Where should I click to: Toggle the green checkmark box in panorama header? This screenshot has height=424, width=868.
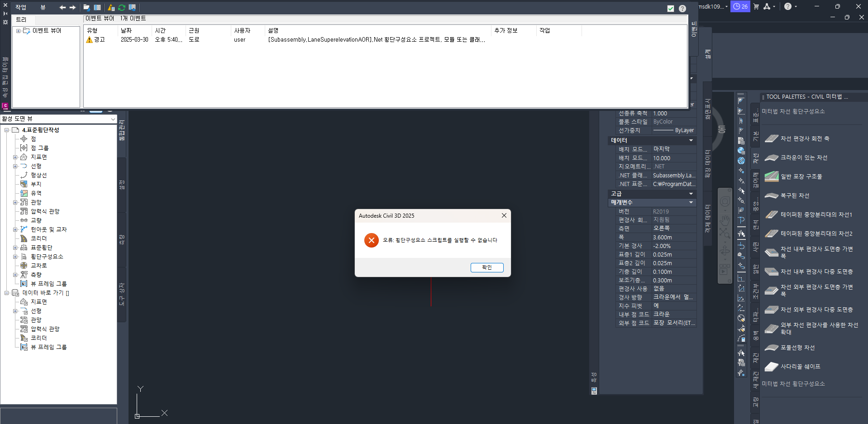coord(671,9)
